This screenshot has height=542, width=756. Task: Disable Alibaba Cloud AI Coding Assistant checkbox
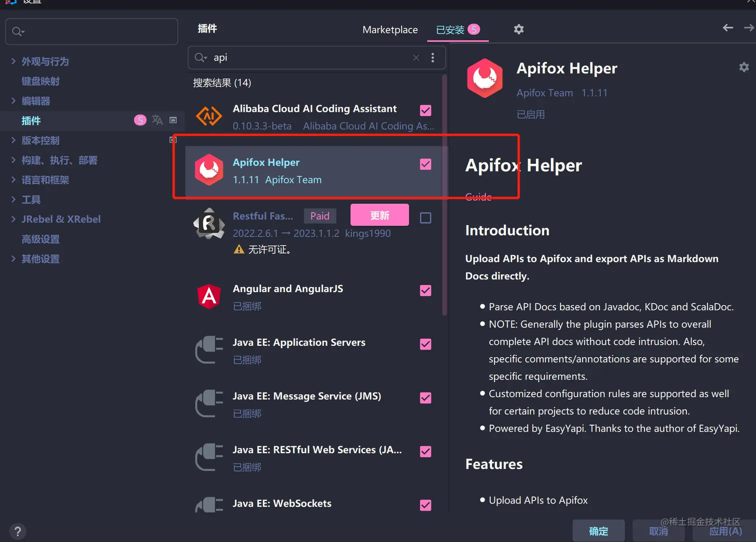coord(425,110)
